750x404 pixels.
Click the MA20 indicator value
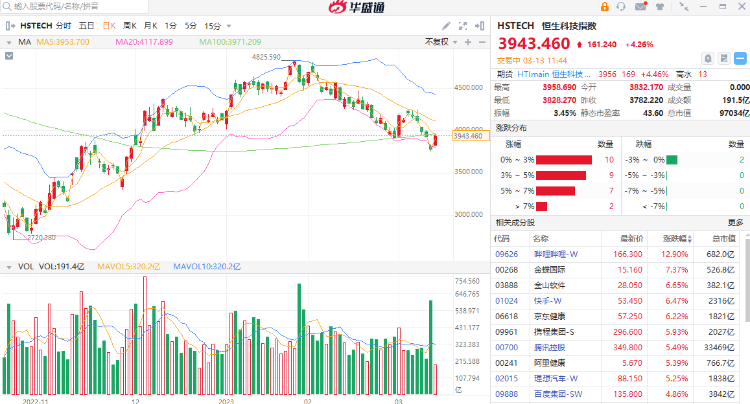[x=144, y=42]
